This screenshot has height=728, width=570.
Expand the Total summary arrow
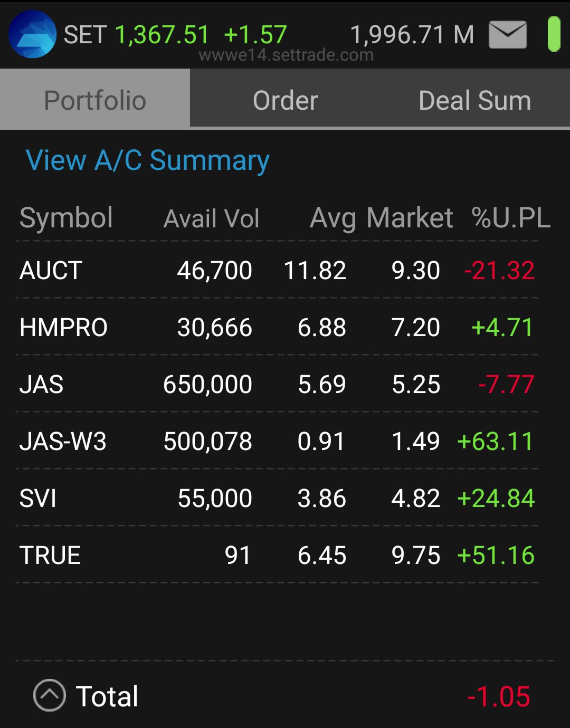click(x=50, y=695)
